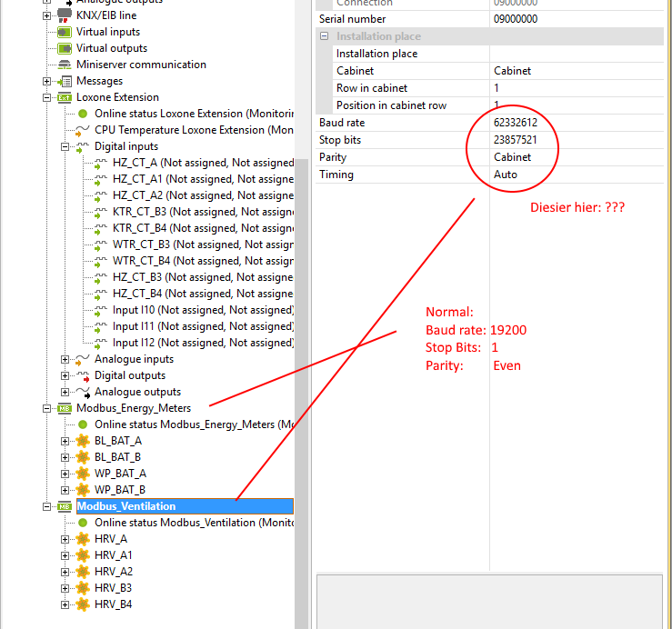Click the Modbus_Energy_Meters MB icon

[65, 408]
